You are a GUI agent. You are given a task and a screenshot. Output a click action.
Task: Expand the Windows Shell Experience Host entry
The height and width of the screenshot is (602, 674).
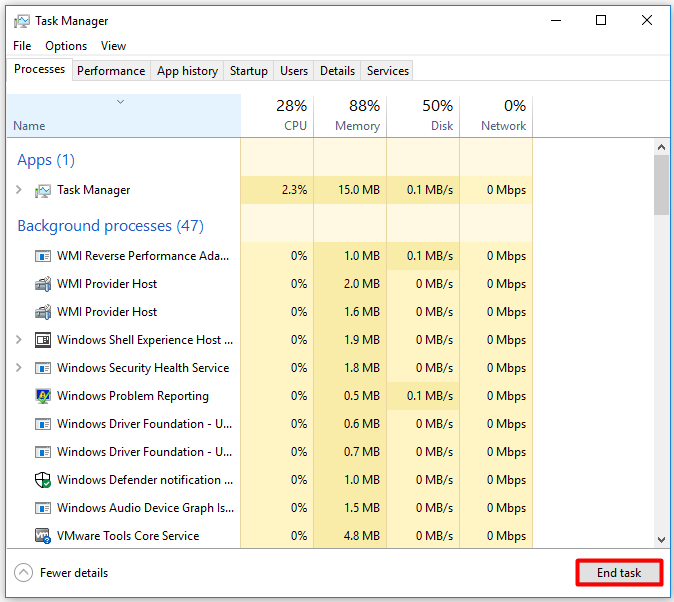[18, 340]
